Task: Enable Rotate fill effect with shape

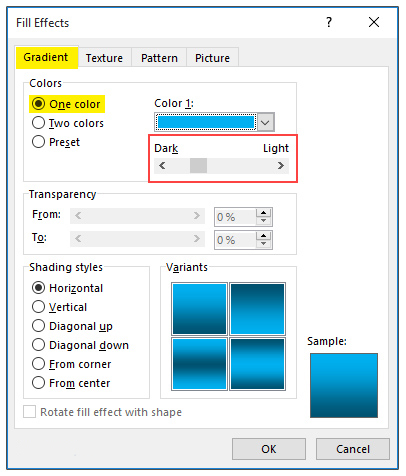Action: click(x=30, y=412)
